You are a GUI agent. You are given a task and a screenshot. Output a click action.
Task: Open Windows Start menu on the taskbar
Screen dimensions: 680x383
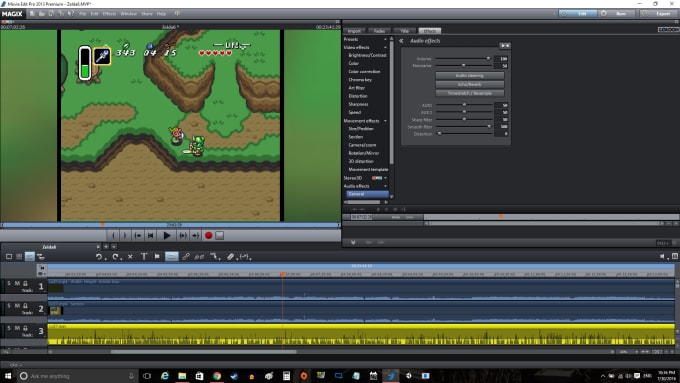[8, 376]
